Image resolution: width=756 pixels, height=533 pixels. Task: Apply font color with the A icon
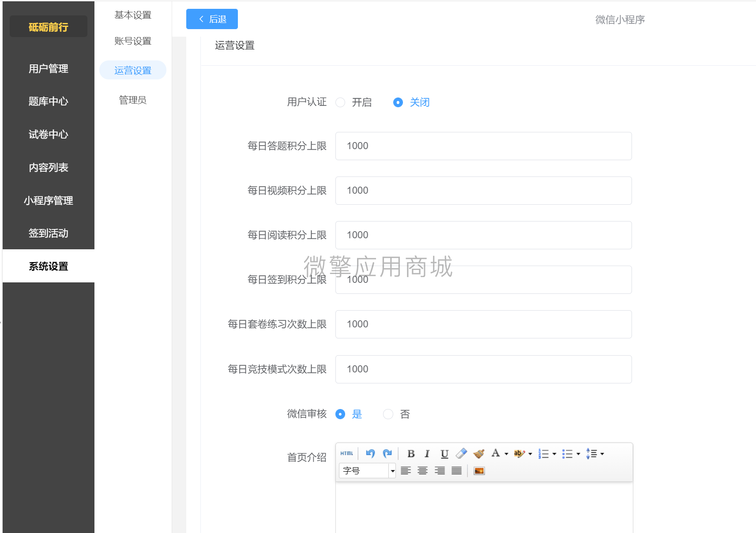(496, 453)
